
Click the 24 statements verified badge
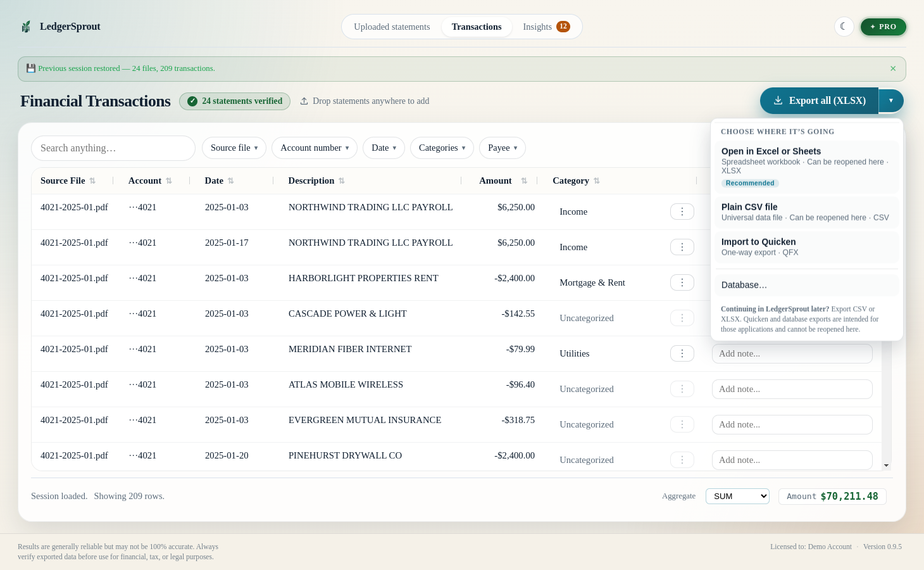coord(235,101)
